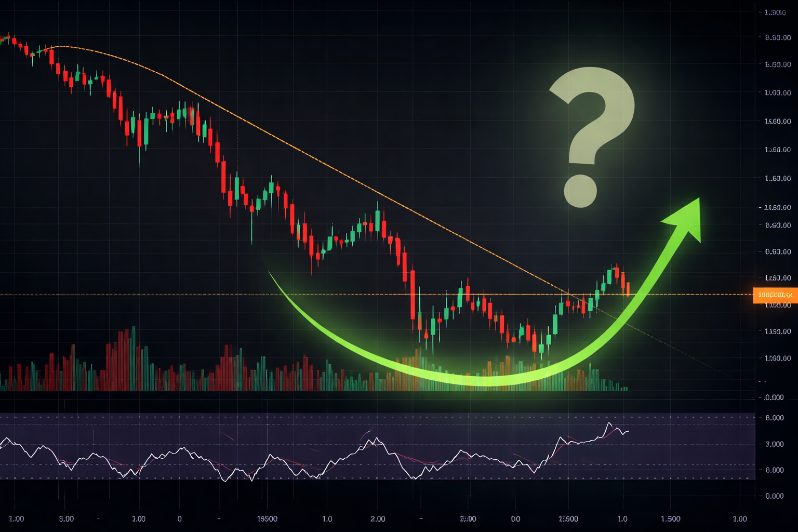Select the first candle at the chart's top-left

pyautogui.click(x=3, y=39)
